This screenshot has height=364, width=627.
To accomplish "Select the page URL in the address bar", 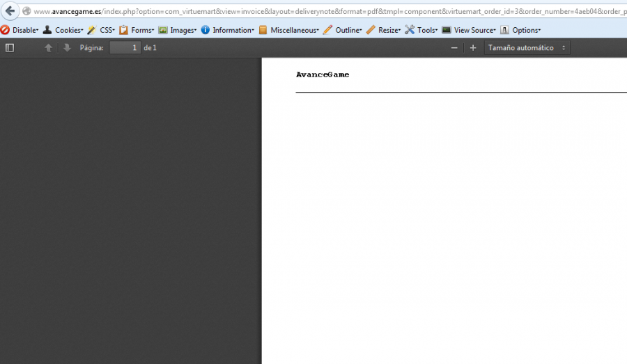I will click(330, 11).
